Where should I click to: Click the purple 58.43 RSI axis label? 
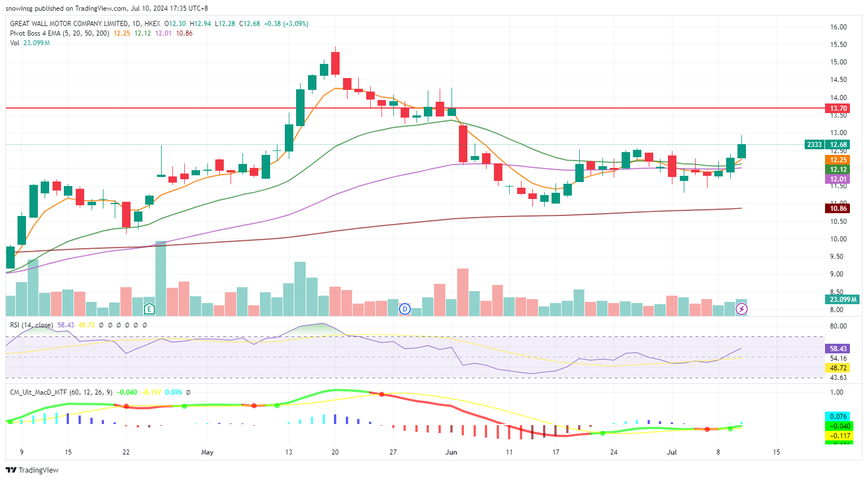[838, 349]
